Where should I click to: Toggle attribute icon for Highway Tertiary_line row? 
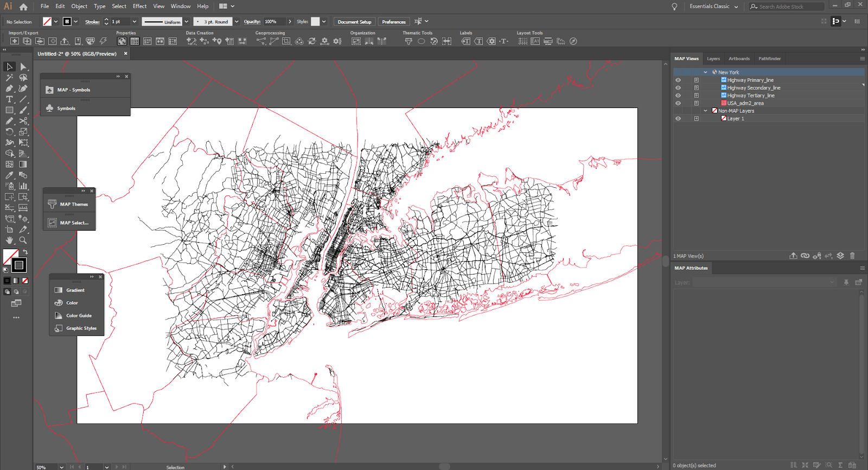point(697,96)
